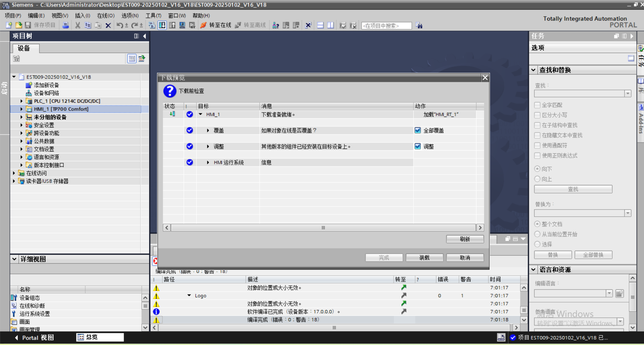The height and width of the screenshot is (345, 644).
Task: Click the Open project folder icon
Action: (19, 25)
